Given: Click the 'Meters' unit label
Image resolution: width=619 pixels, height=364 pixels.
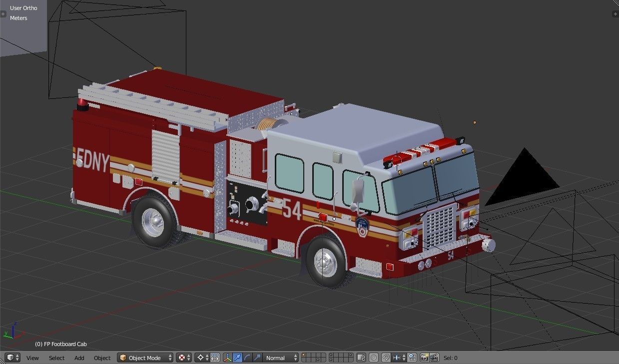Looking at the screenshot, I should click(x=18, y=18).
